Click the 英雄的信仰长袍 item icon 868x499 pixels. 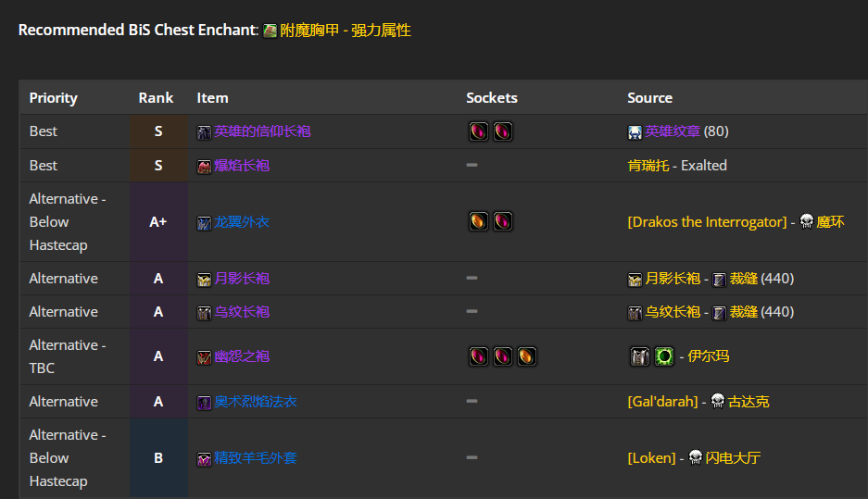coord(205,132)
